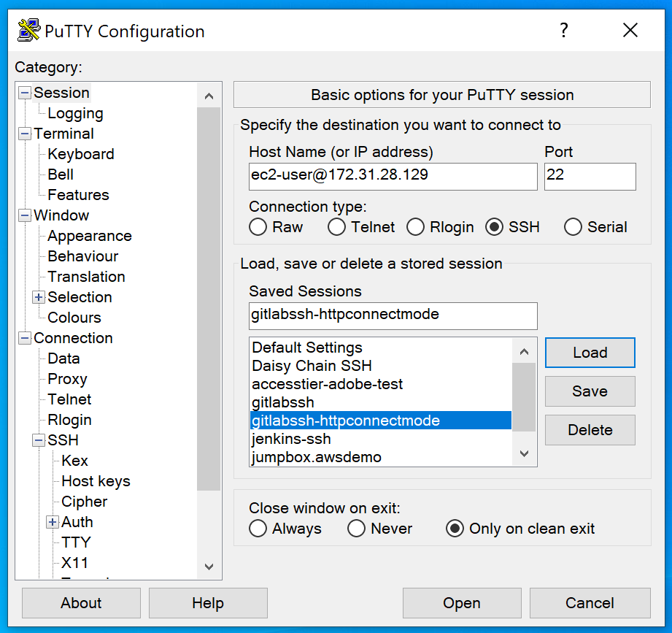The height and width of the screenshot is (633, 672).
Task: Open the About dialog
Action: (82, 603)
